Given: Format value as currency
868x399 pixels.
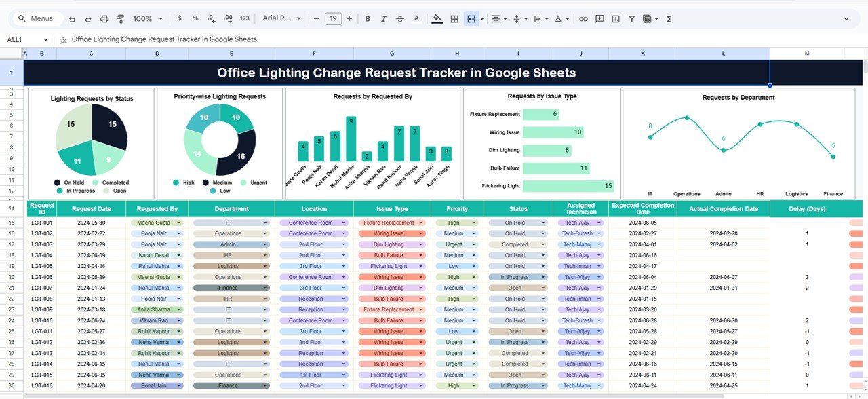Looking at the screenshot, I should [x=179, y=18].
